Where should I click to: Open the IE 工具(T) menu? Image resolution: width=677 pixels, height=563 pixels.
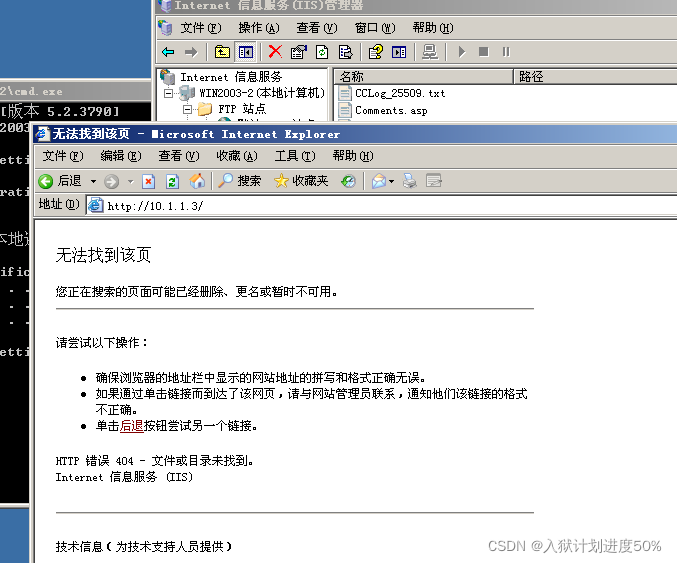pyautogui.click(x=295, y=156)
